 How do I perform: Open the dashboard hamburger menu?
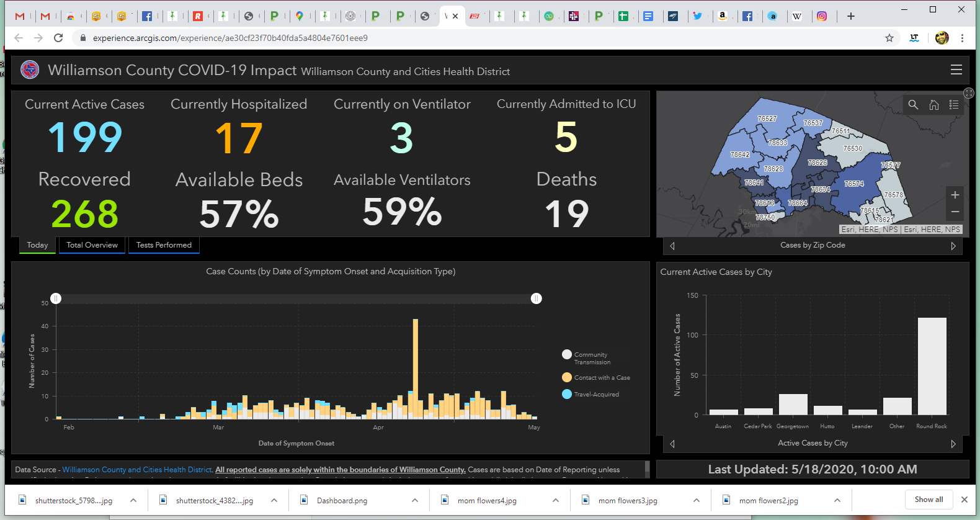pos(956,70)
